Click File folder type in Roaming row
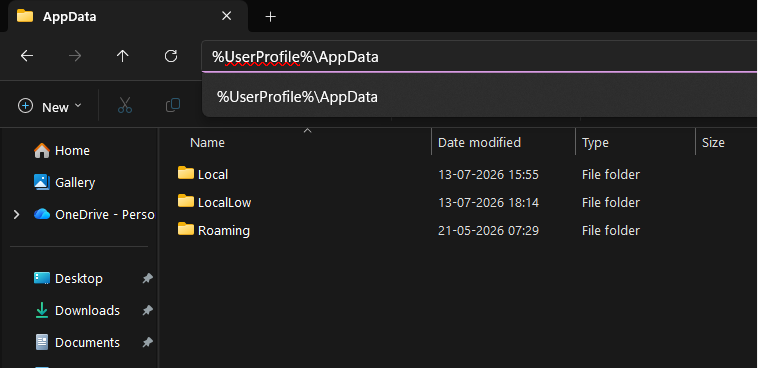Viewport: 758px width, 369px height. pos(611,231)
